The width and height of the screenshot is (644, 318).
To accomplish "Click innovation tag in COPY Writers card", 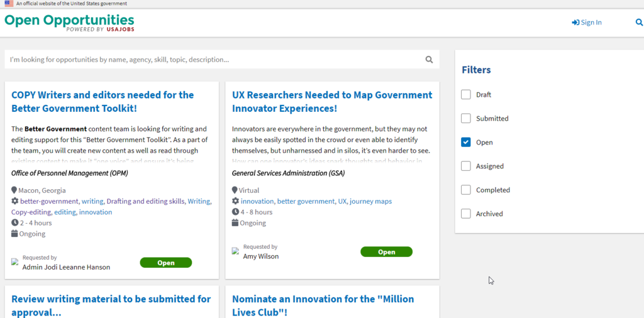I will pos(96,212).
